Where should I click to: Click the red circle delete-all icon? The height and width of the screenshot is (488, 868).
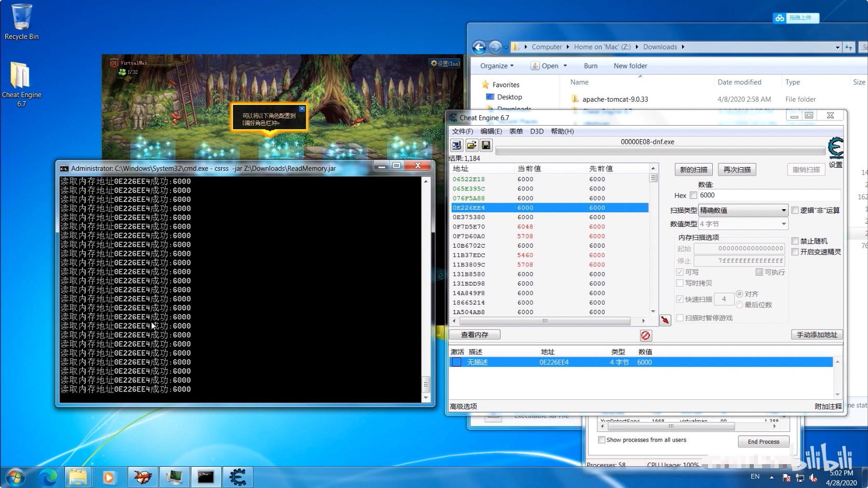pos(645,335)
